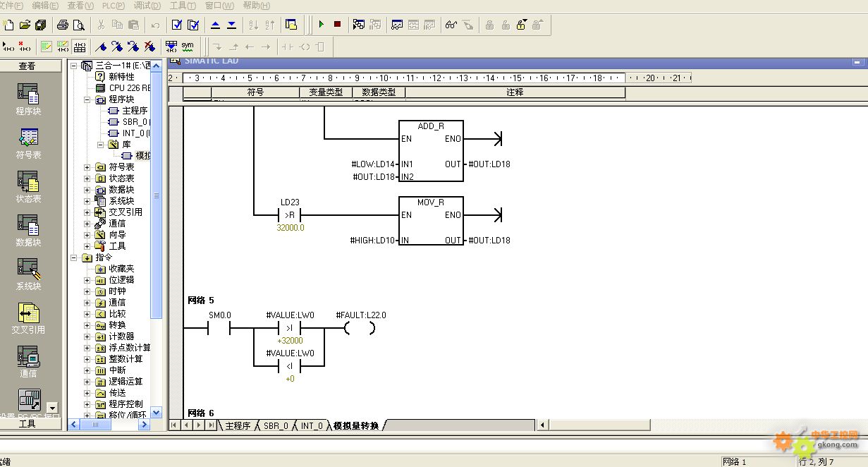Click the Open project folder icon
This screenshot has width=868, height=467.
point(25,25)
